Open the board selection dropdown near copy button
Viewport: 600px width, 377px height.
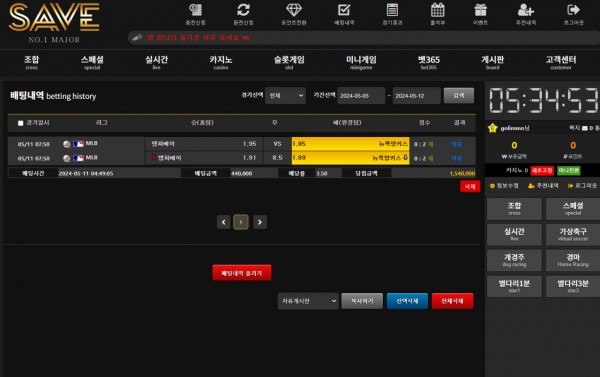point(308,301)
